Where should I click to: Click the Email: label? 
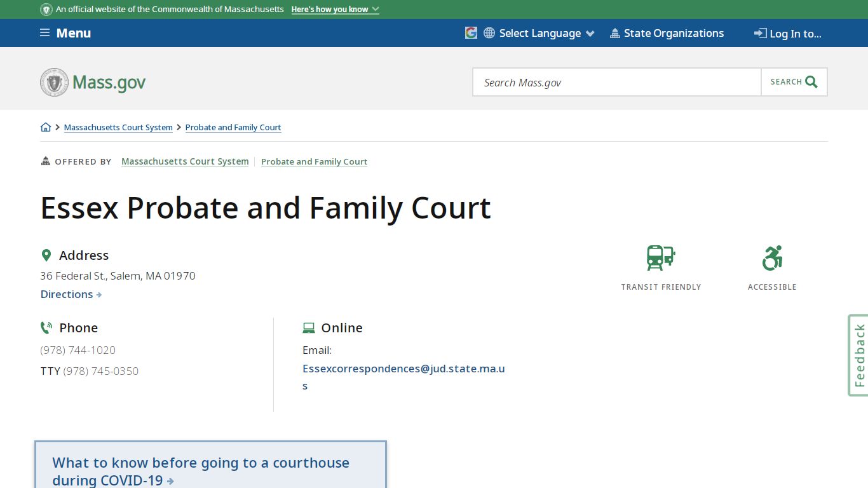[317, 350]
